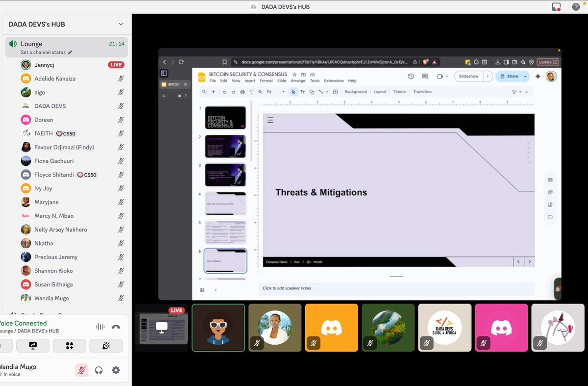Expand the DADA DEVS's HUB server menu

pos(121,24)
